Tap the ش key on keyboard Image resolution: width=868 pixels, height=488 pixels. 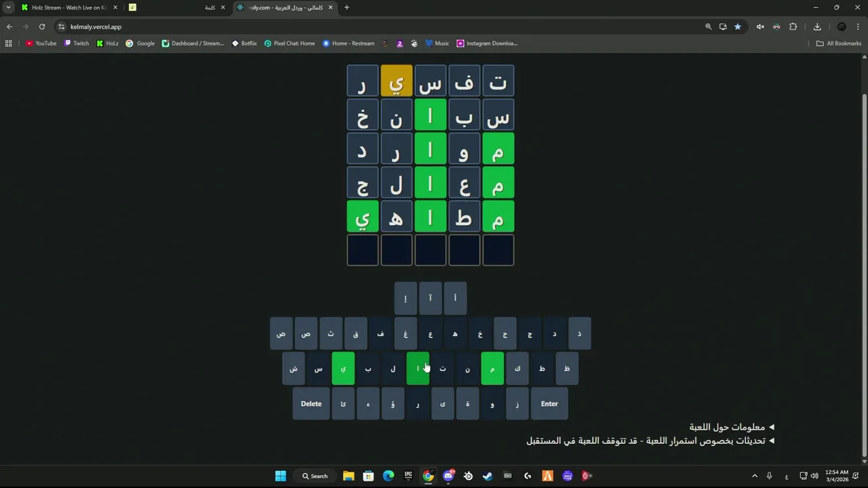294,369
